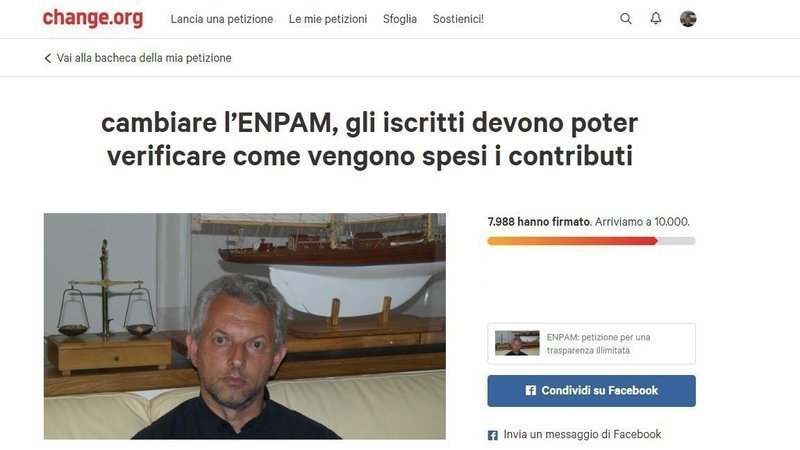Viewport: 800px width, 450px height.
Task: Click Condividi su Facebook button
Action: click(x=591, y=391)
